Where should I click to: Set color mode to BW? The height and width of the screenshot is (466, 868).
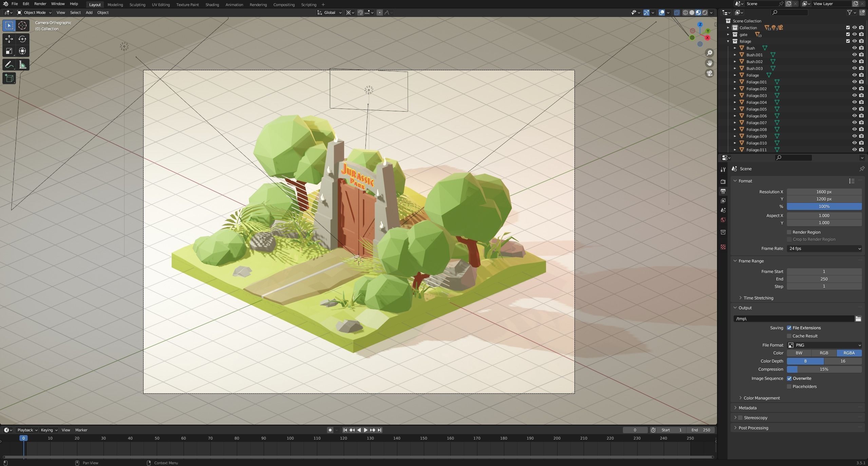799,353
